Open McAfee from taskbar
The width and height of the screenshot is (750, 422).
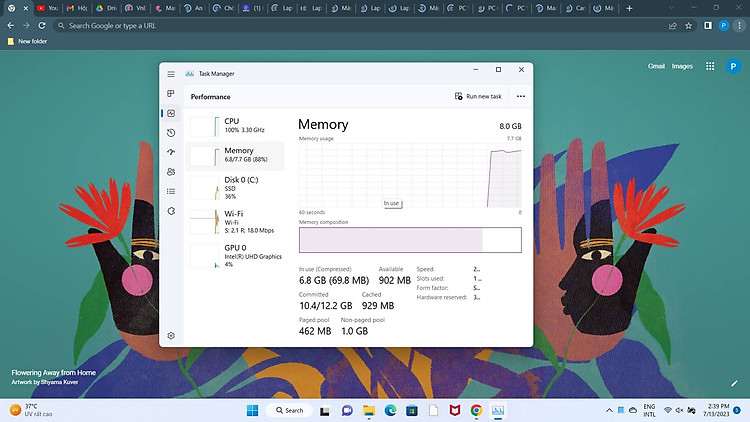tap(454, 410)
